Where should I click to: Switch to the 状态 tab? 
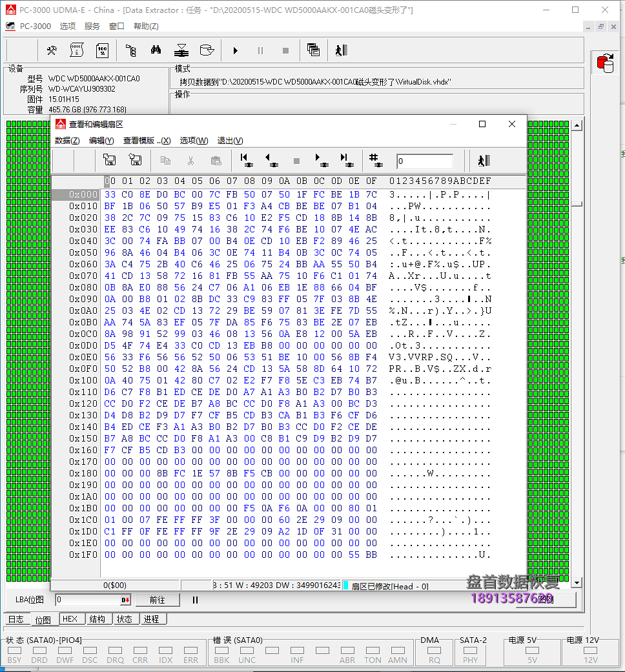[x=125, y=619]
